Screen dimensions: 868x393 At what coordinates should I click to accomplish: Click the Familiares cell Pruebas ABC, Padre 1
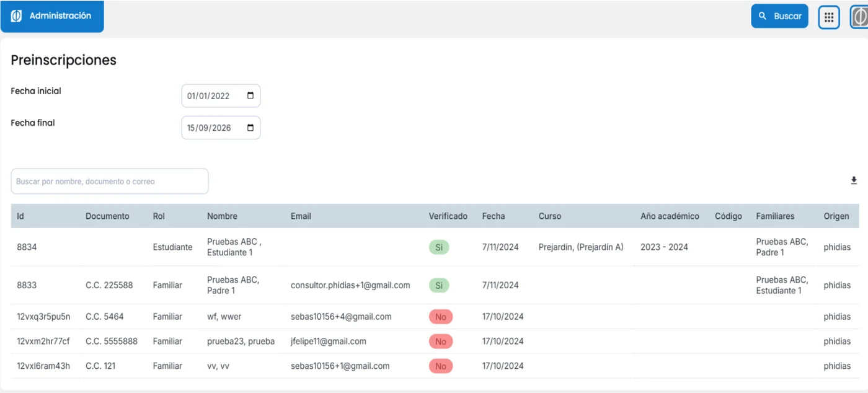pos(782,247)
